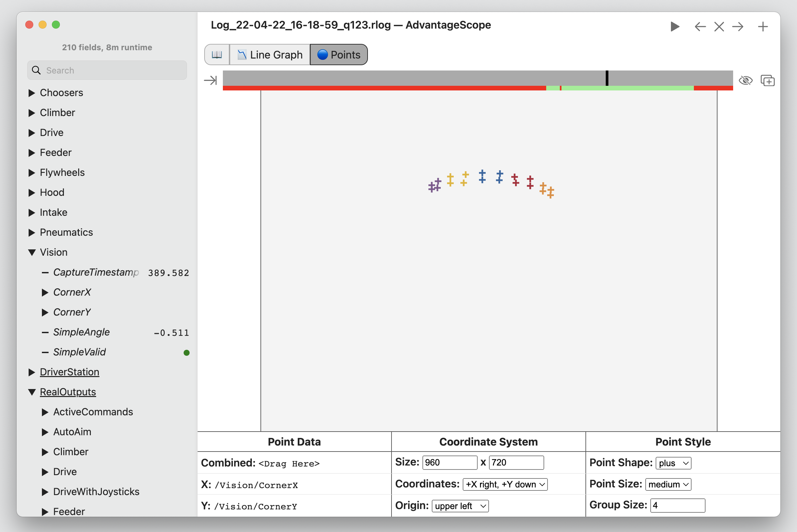Expand Drive under RealOutputs
The width and height of the screenshot is (797, 532).
45,472
